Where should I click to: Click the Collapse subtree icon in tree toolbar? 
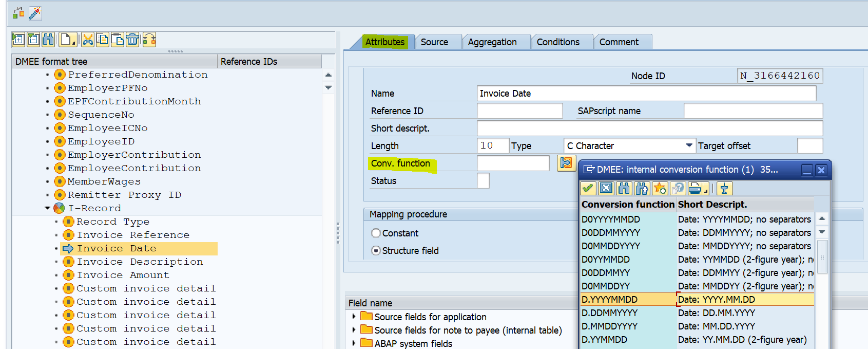[x=33, y=40]
